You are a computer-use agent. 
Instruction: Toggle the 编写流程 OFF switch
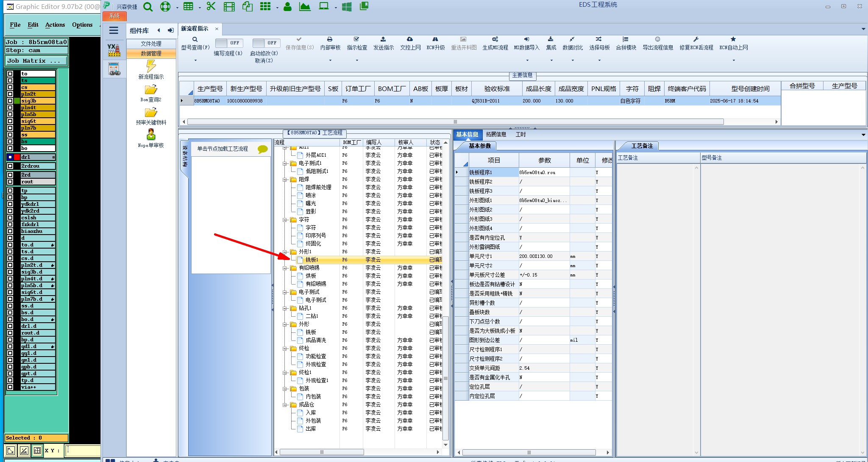[229, 43]
